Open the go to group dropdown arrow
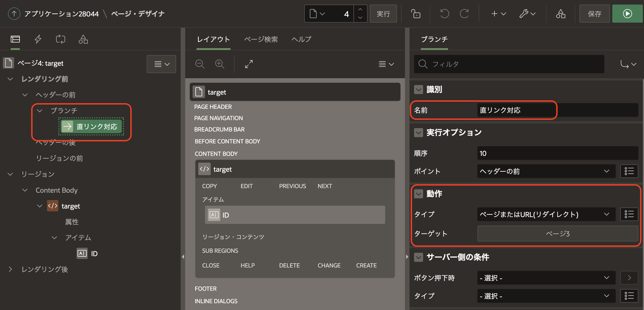644x310 pixels. [628, 64]
